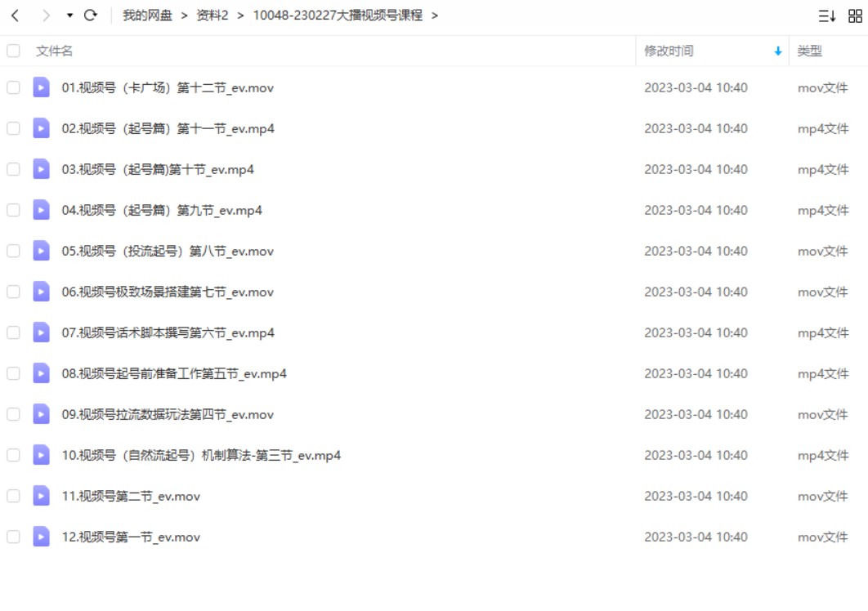
Task: Go forward with the right arrow
Action: tap(46, 16)
